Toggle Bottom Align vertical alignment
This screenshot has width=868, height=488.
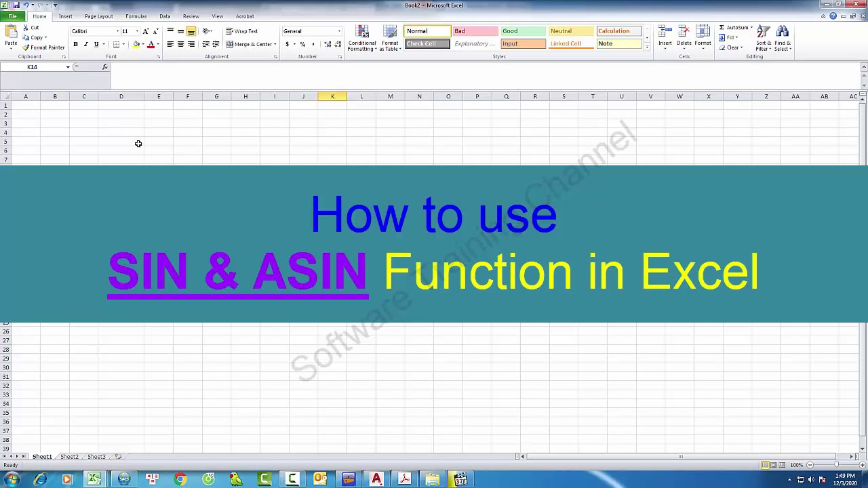point(191,31)
